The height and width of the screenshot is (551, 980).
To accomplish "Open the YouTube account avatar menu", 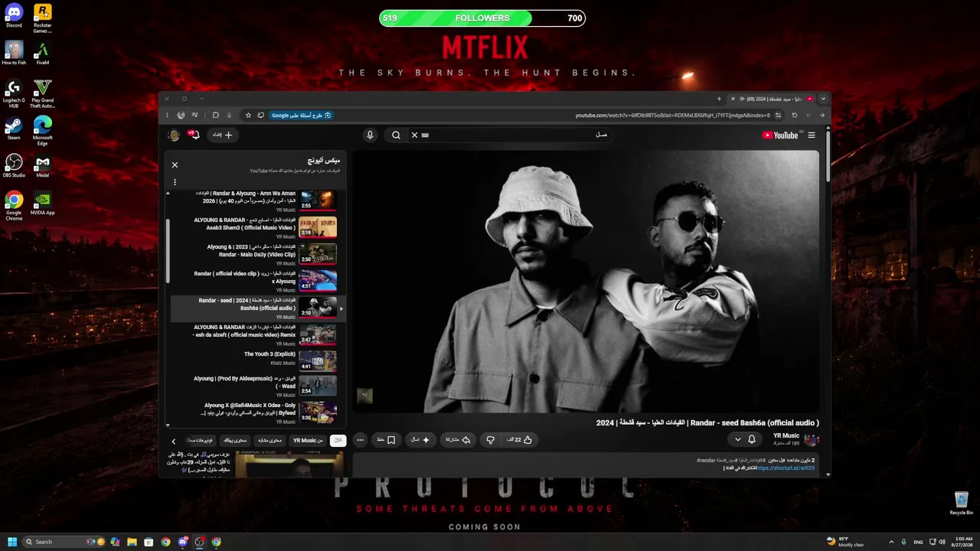I will [x=175, y=135].
